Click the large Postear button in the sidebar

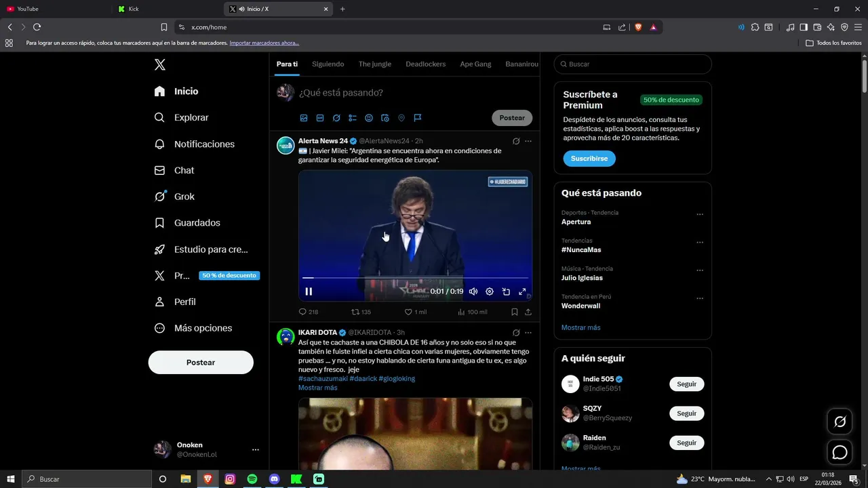pyautogui.click(x=201, y=363)
